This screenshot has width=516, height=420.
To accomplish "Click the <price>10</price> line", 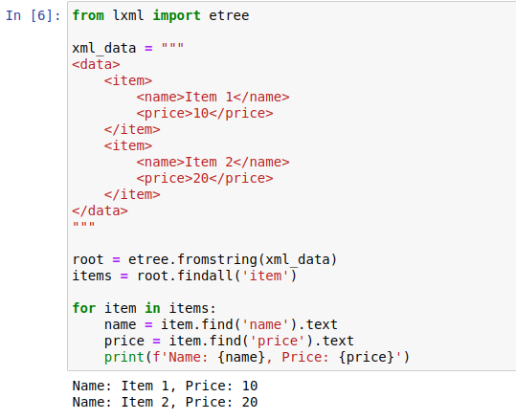I will coord(205,113).
